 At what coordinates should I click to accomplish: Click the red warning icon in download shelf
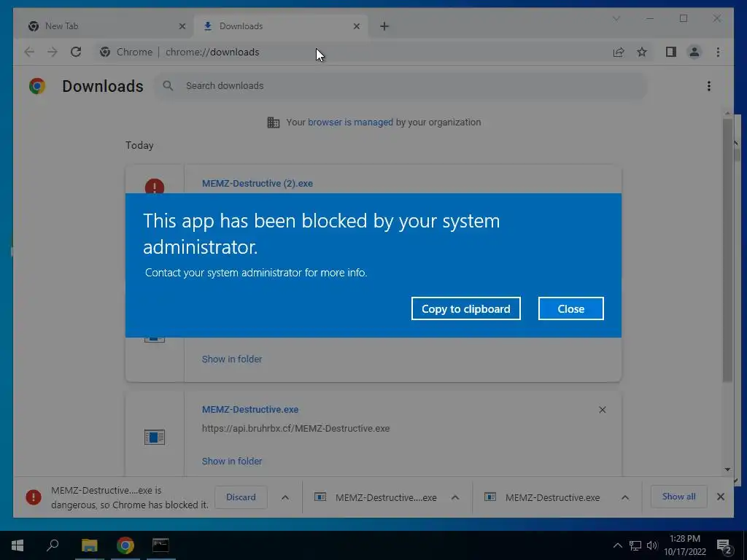34,497
